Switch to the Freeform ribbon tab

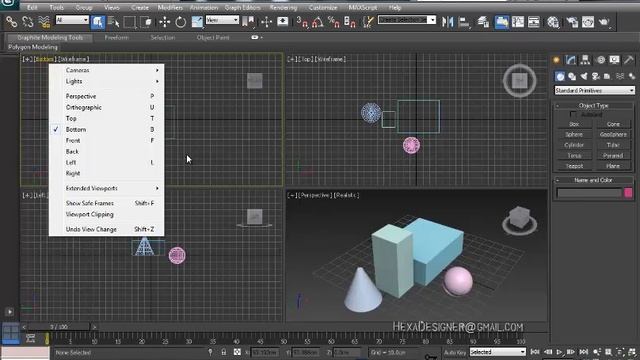[x=117, y=38]
